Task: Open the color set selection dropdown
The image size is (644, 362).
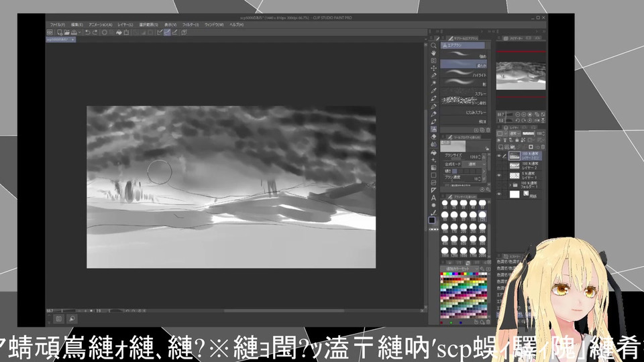Action: tap(460, 268)
